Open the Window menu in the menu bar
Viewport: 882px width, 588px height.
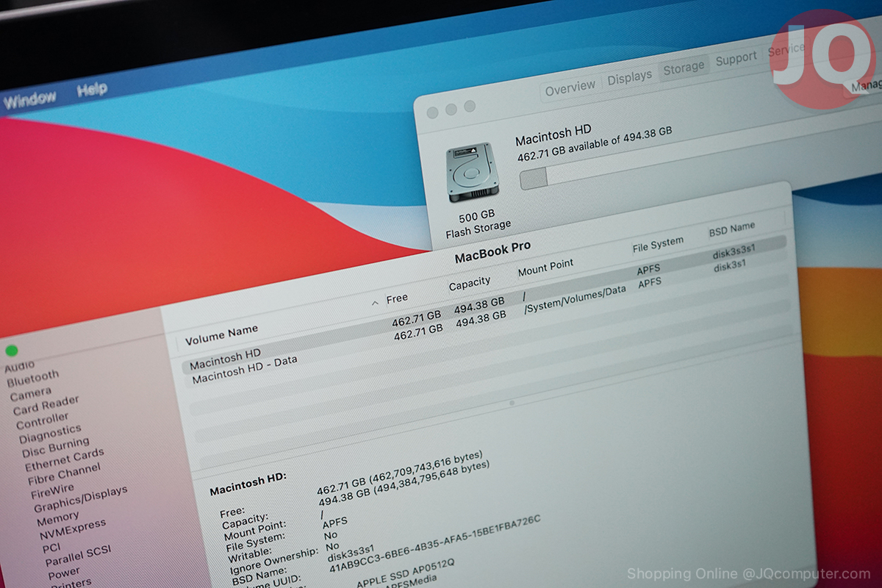(x=29, y=99)
